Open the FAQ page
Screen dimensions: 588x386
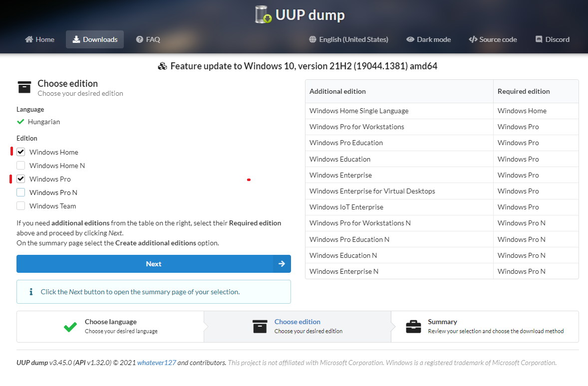click(148, 39)
